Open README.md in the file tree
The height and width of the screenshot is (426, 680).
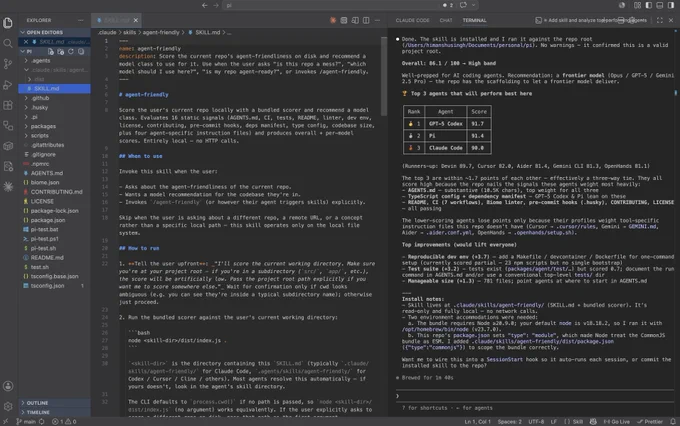point(54,258)
